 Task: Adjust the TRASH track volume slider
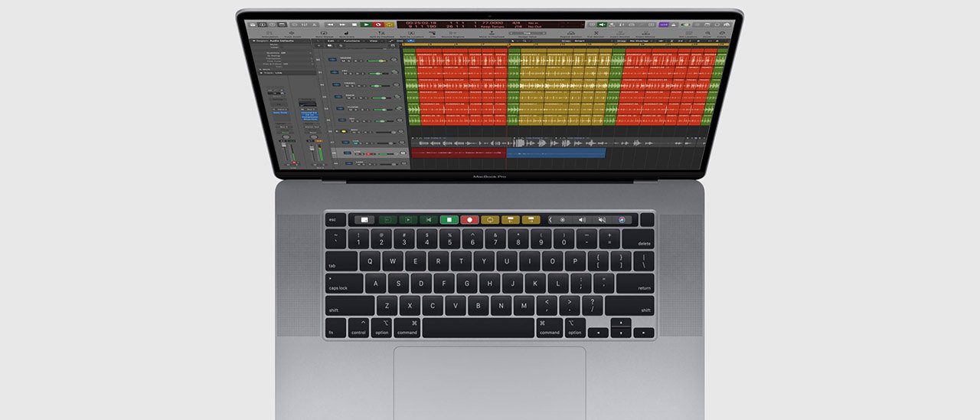tap(379, 86)
